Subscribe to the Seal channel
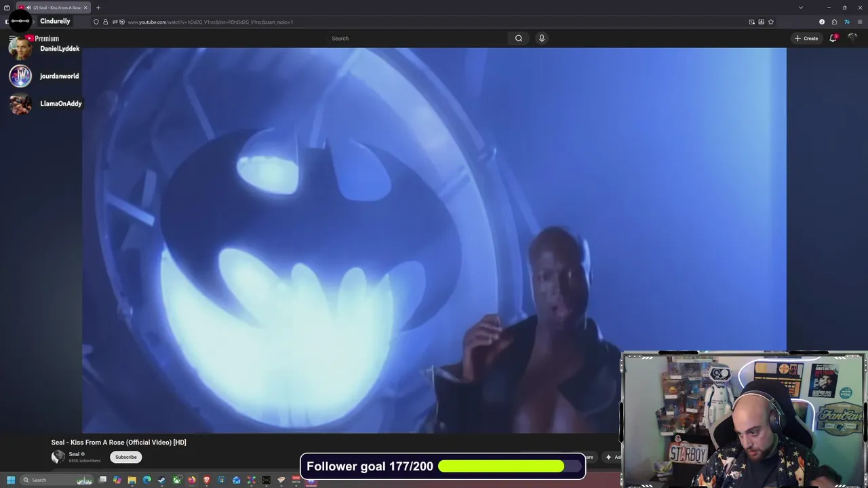Screen dimensions: 868x488 click(125, 457)
